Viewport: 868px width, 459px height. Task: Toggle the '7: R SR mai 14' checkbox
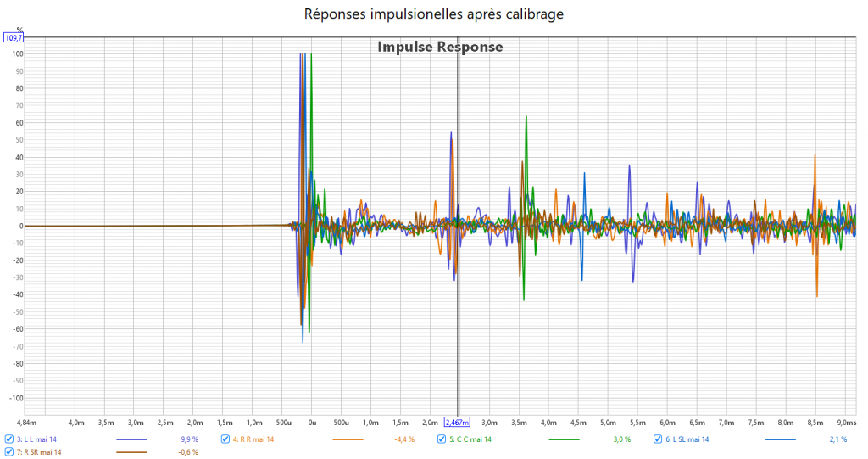pos(9,452)
